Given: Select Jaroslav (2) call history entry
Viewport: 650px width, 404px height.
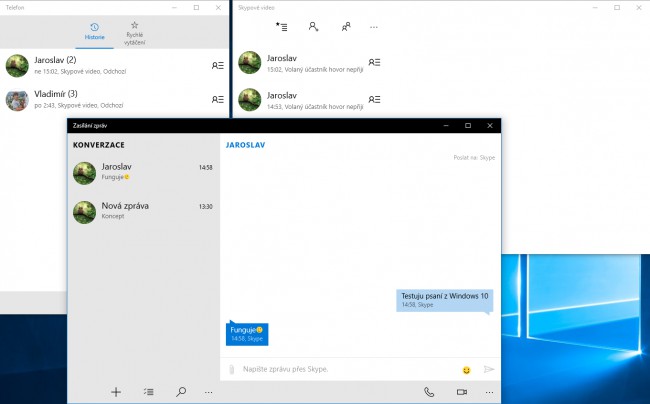Looking at the screenshot, I should pos(114,65).
